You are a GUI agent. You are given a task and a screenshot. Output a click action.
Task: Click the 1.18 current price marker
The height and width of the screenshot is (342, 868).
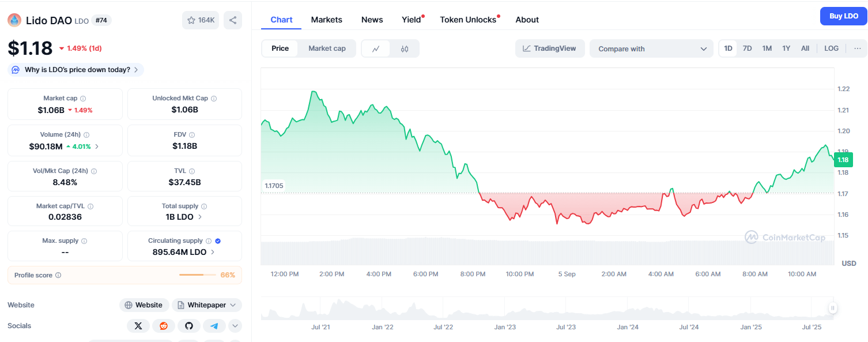point(843,160)
